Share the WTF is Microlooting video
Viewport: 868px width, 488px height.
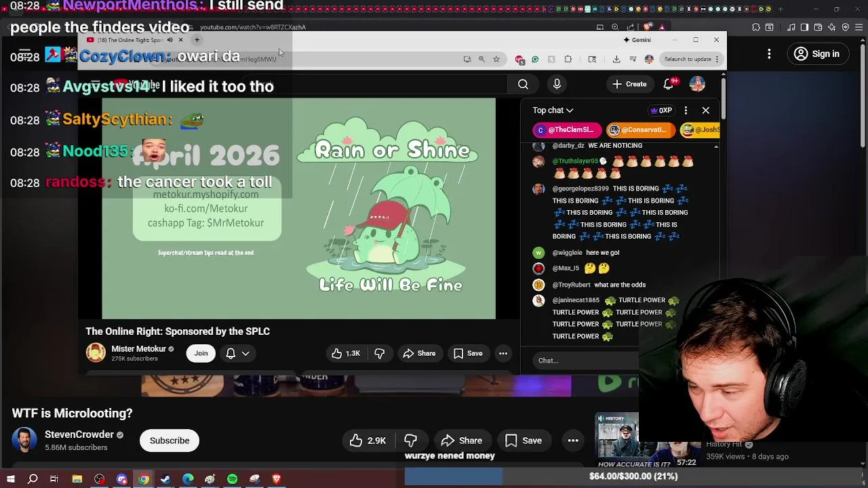[461, 441]
